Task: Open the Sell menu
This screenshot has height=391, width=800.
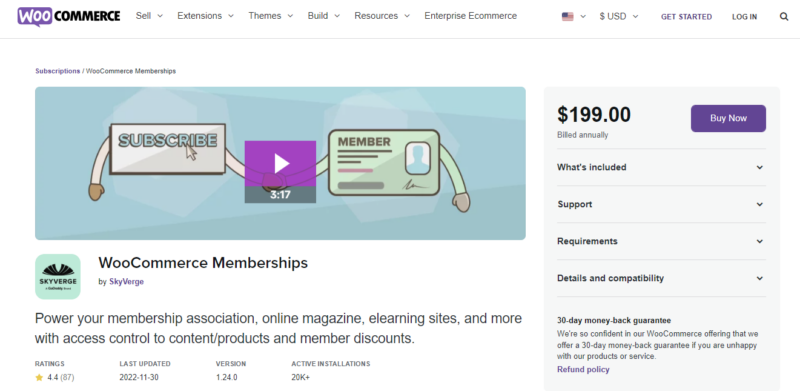Action: pyautogui.click(x=149, y=16)
